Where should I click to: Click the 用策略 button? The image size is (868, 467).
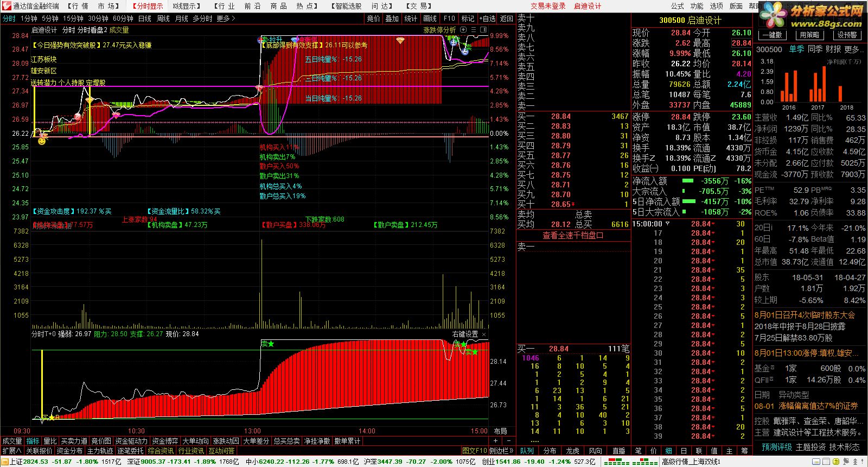click(809, 35)
